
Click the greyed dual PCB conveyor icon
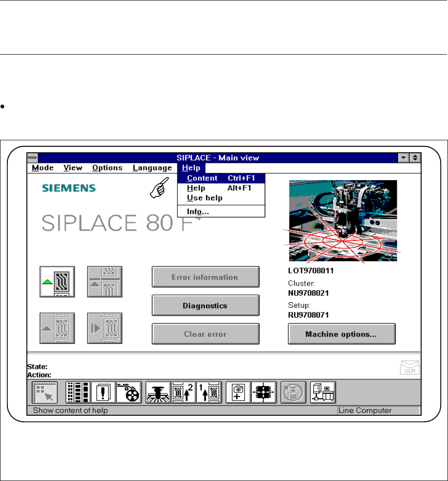pos(105,281)
